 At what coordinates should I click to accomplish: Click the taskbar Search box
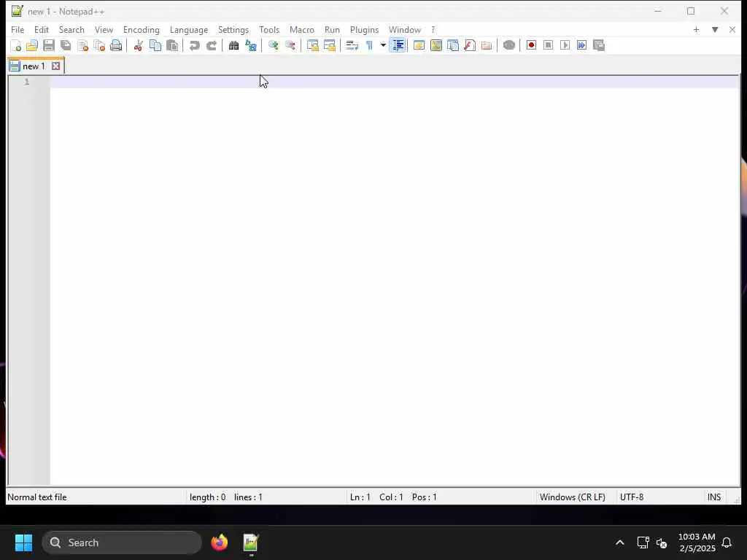pos(122,542)
